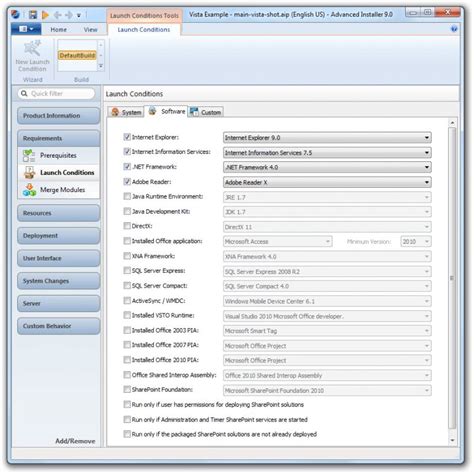Click the vertical scrollbar up arrow

(452, 123)
